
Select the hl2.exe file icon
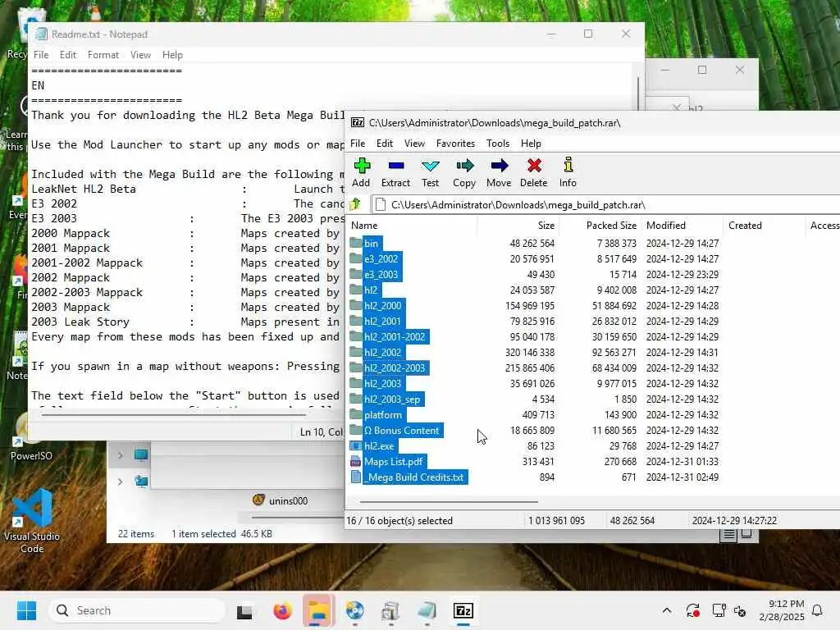tap(356, 445)
